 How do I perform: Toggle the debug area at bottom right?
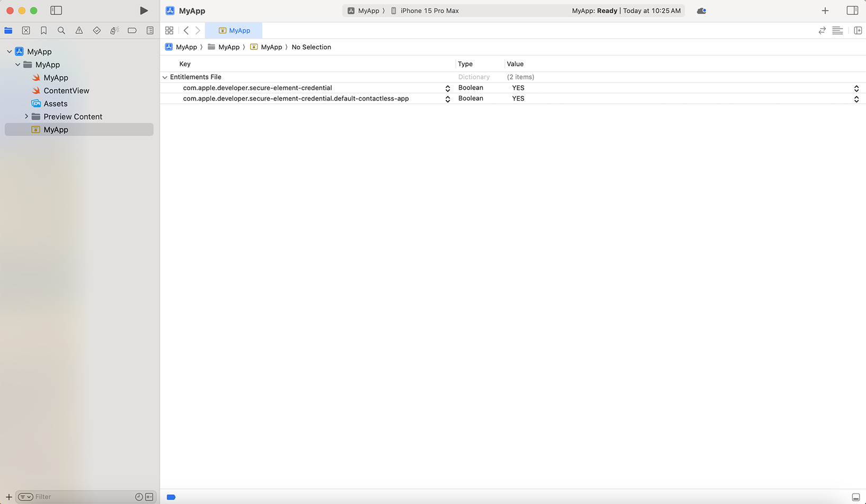[855, 497]
